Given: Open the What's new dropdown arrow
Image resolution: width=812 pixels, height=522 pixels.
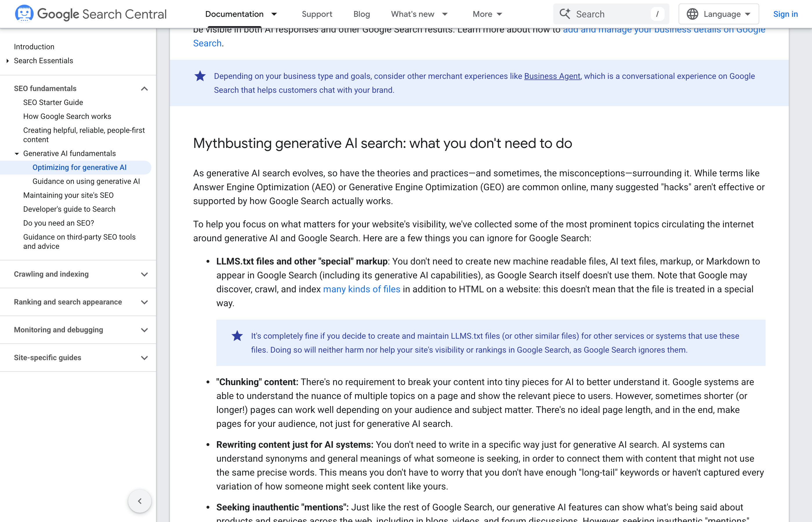Looking at the screenshot, I should 445,14.
